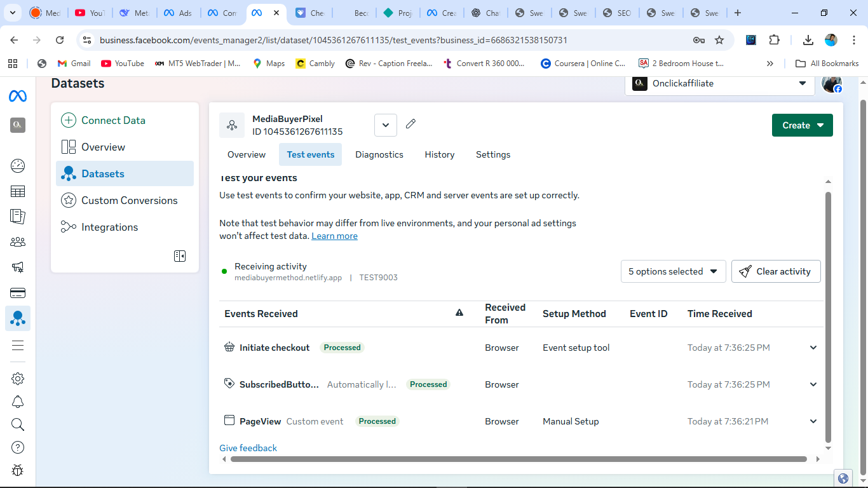868x488 pixels.
Task: Click the 'Time Received' column header
Action: click(x=719, y=314)
